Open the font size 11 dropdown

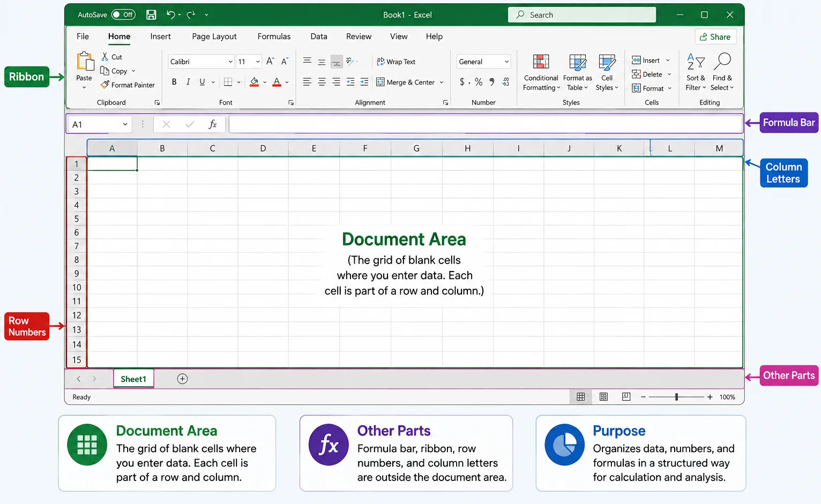click(x=258, y=62)
